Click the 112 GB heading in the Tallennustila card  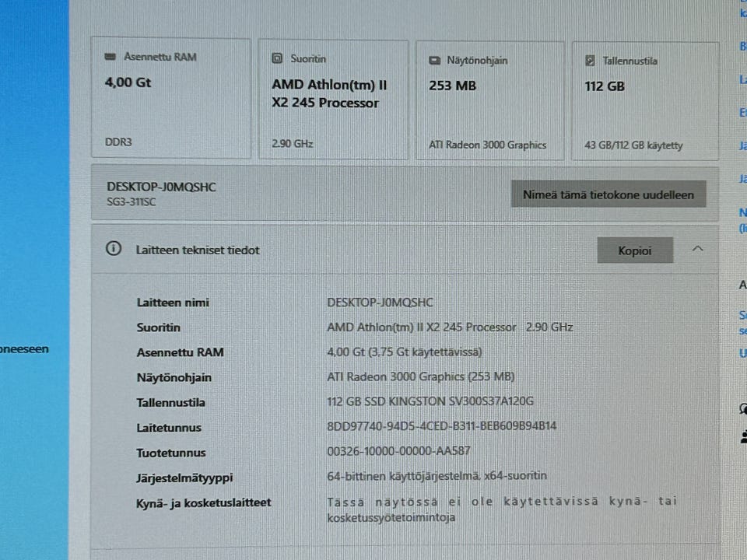pyautogui.click(x=605, y=86)
